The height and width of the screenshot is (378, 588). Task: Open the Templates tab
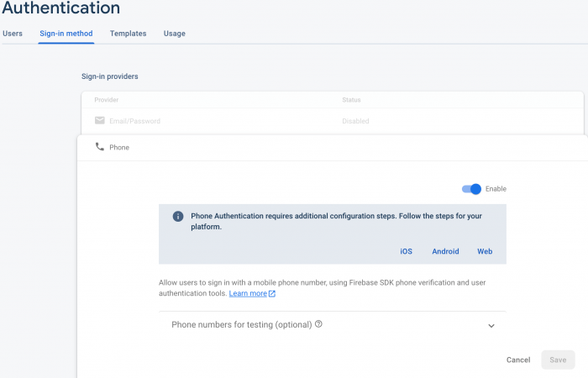[128, 34]
